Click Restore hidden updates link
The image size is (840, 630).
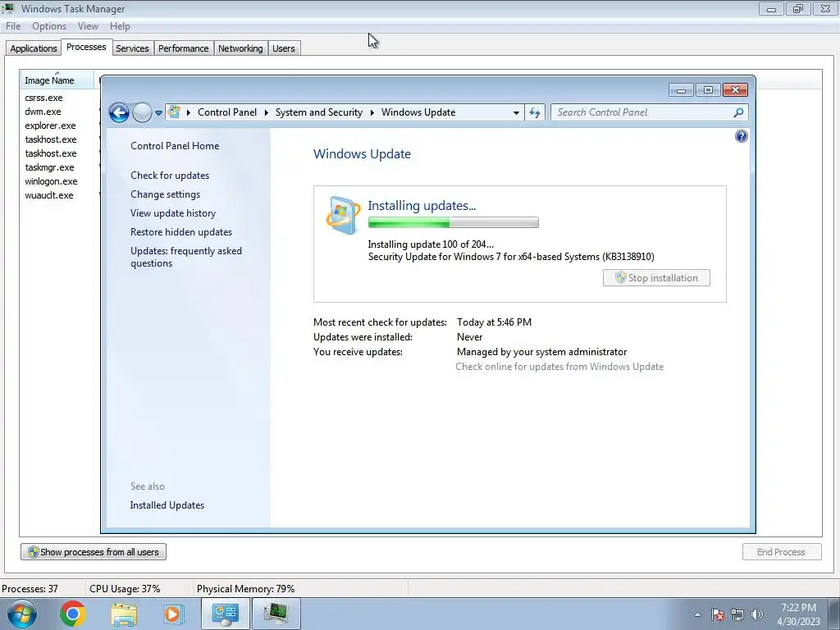tap(181, 232)
